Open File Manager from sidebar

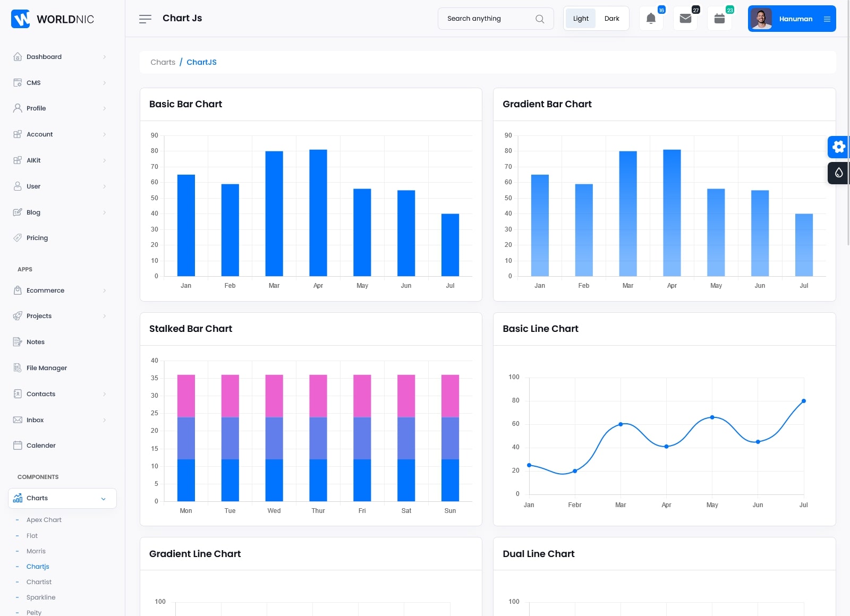click(47, 368)
